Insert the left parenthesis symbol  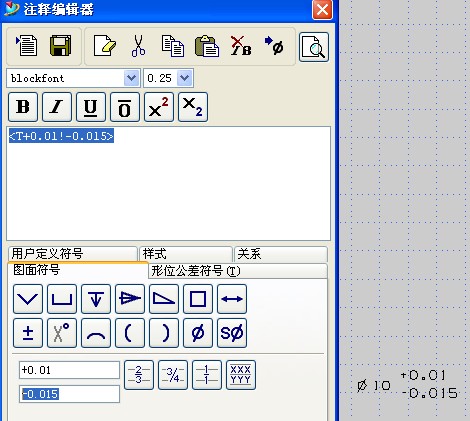(x=130, y=333)
